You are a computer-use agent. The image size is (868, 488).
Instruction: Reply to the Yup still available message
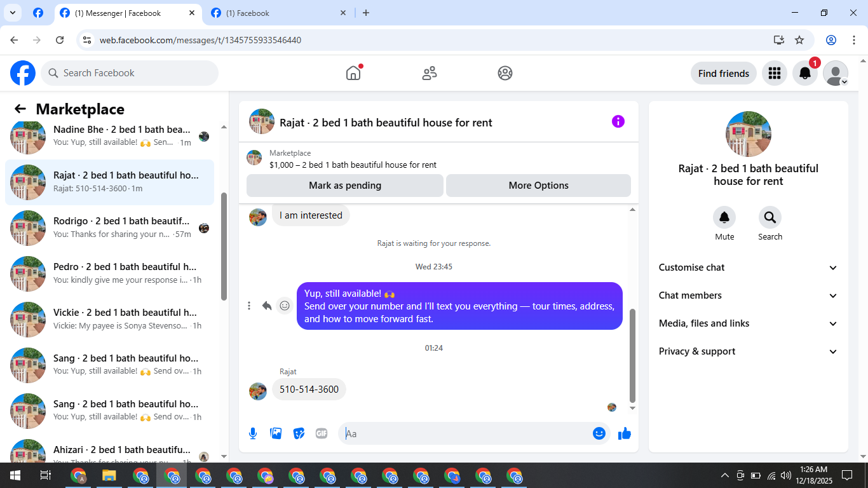point(267,306)
